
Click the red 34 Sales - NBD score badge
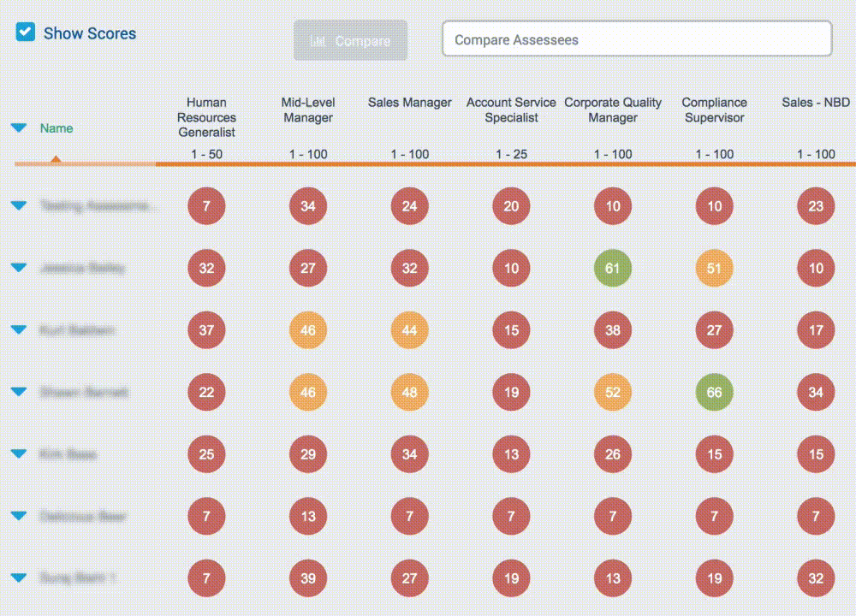pos(816,392)
